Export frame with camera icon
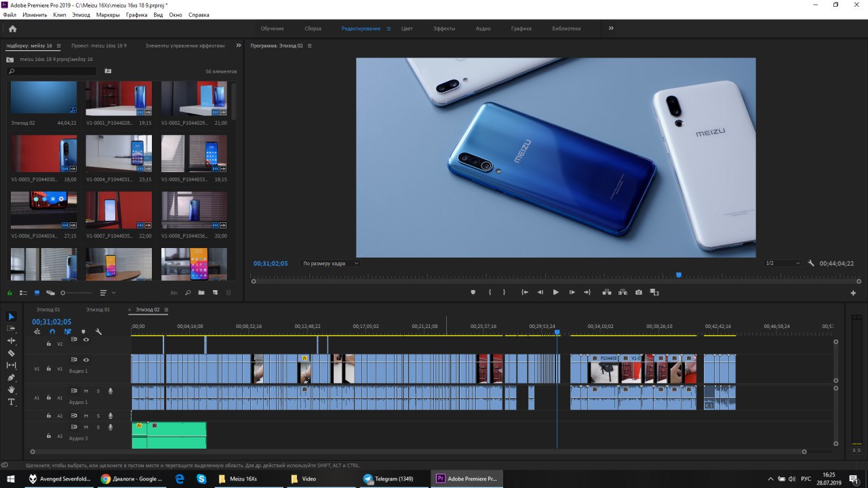Viewport: 868px width, 488px height. 639,292
